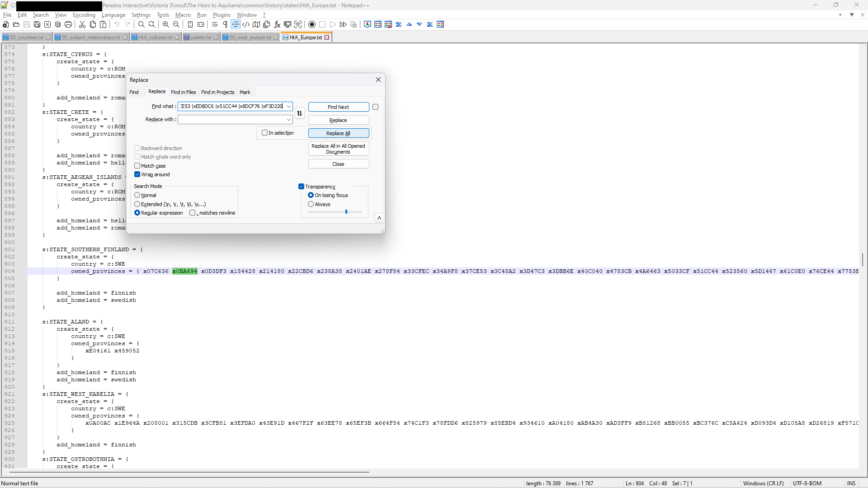Open the 00_countries.txt document tab

coord(27,38)
